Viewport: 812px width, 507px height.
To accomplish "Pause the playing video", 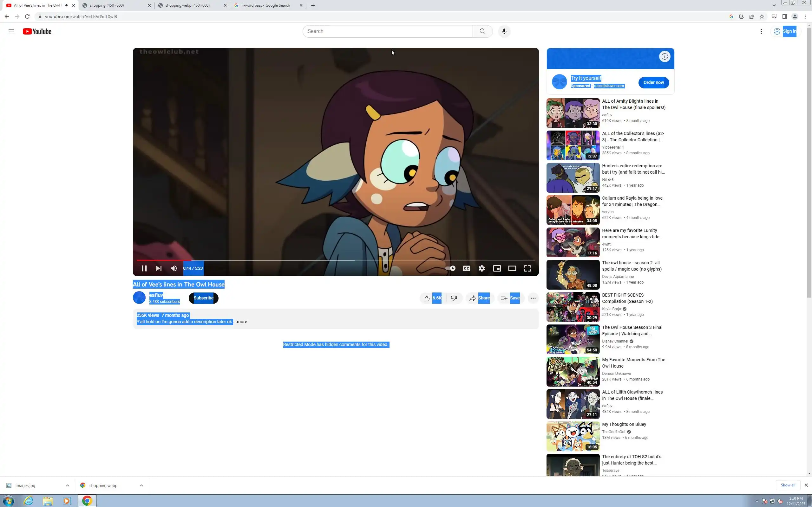I will tap(144, 268).
